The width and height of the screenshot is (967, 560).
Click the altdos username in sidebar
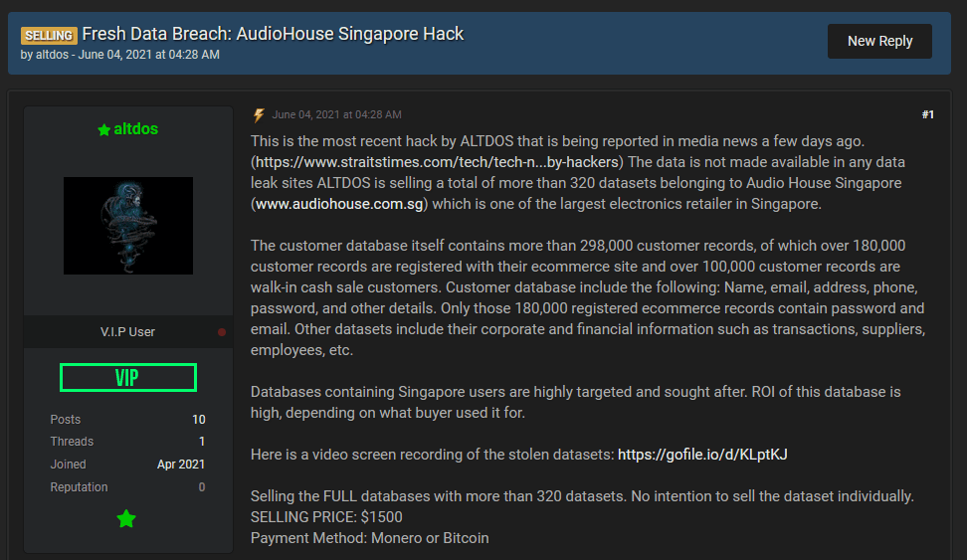(x=135, y=129)
